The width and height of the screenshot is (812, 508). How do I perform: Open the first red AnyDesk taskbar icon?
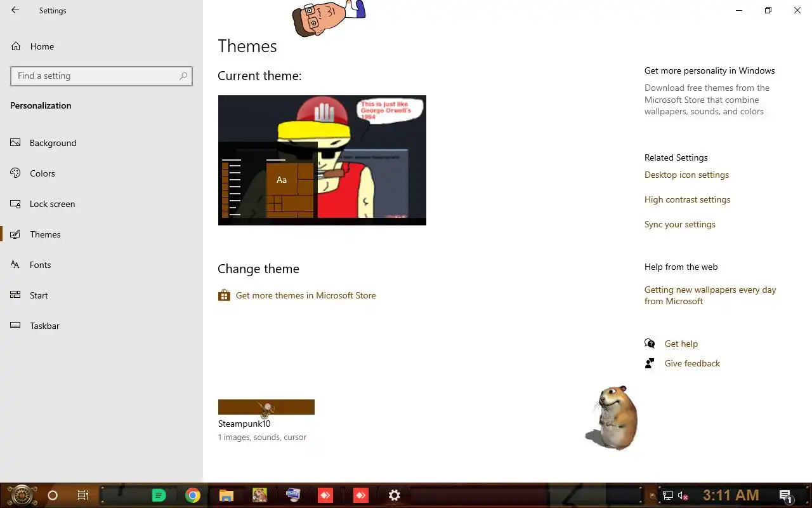tap(325, 495)
